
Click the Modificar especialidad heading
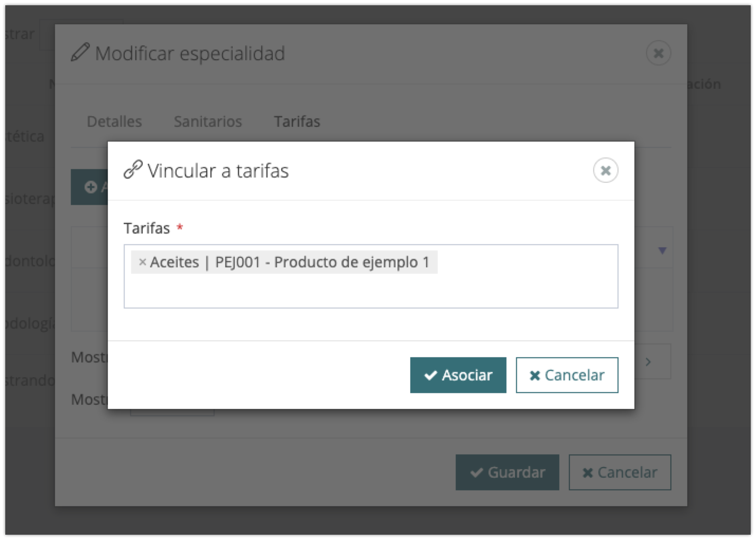point(190,53)
